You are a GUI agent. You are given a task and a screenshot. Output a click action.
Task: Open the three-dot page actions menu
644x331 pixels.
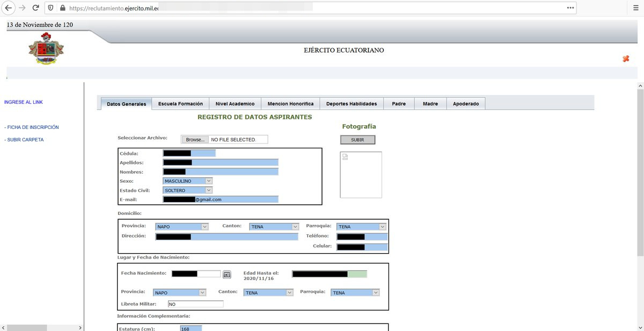[x=570, y=8]
